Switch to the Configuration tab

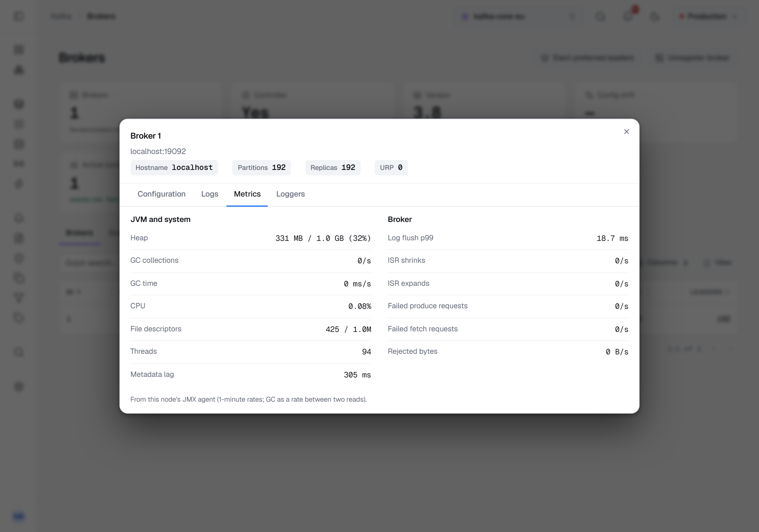[161, 194]
